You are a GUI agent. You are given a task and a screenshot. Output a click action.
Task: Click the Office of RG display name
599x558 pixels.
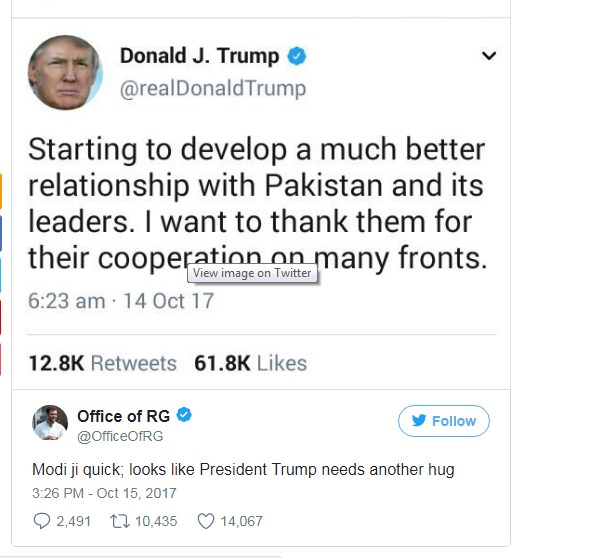pyautogui.click(x=123, y=416)
